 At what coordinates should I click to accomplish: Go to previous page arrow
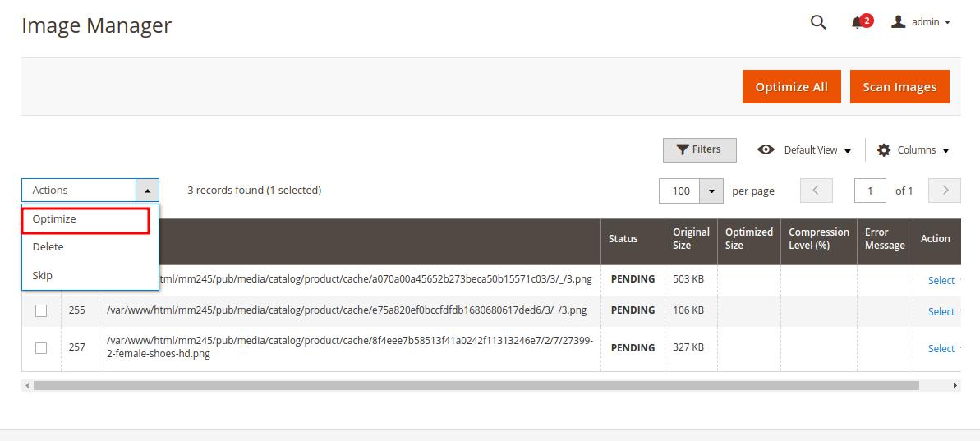point(817,191)
